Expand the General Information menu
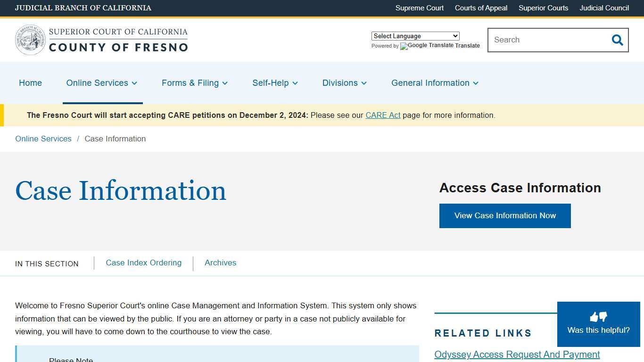Image resolution: width=644 pixels, height=362 pixels. click(434, 83)
